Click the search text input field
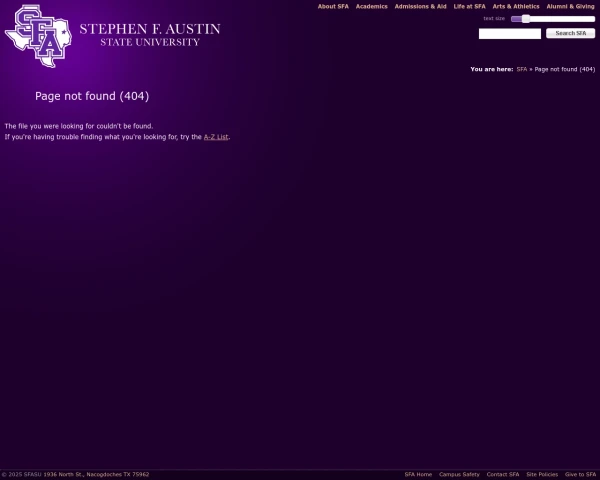This screenshot has width=600, height=480. pyautogui.click(x=510, y=34)
